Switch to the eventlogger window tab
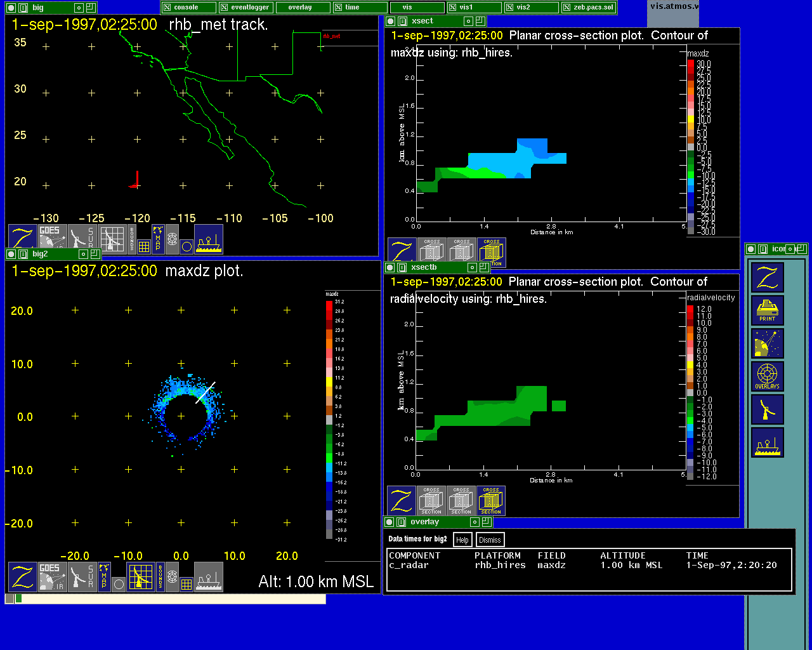This screenshot has width=812, height=650. click(x=246, y=8)
